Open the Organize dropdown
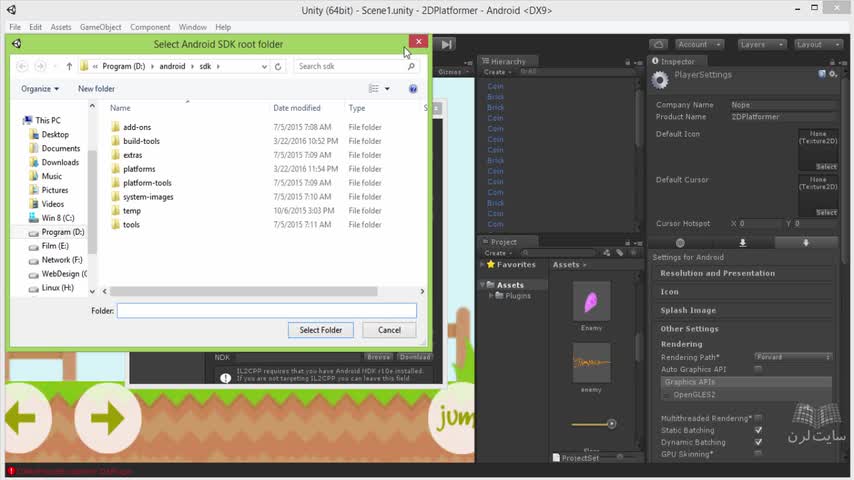Viewport: 854px width, 480px height. (x=40, y=89)
